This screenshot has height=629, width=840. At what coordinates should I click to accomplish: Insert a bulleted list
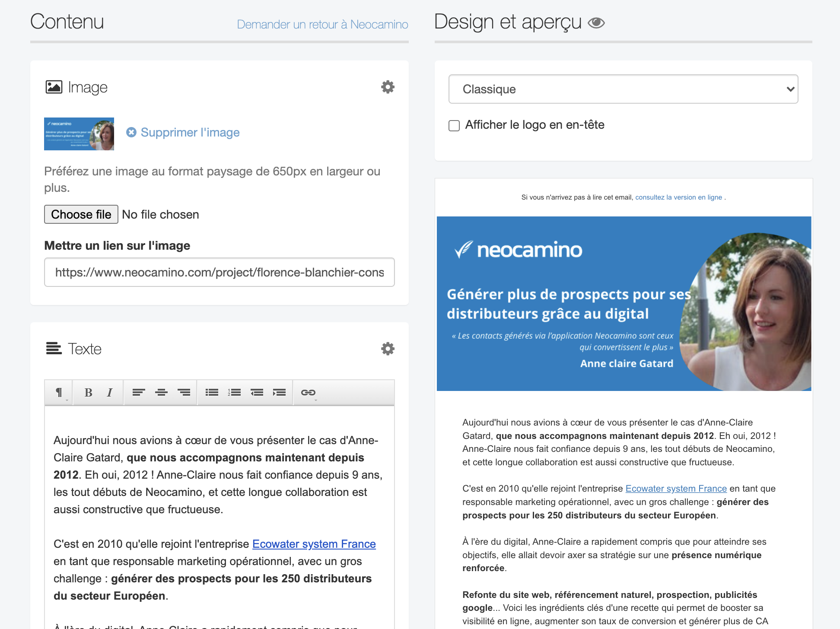click(212, 392)
